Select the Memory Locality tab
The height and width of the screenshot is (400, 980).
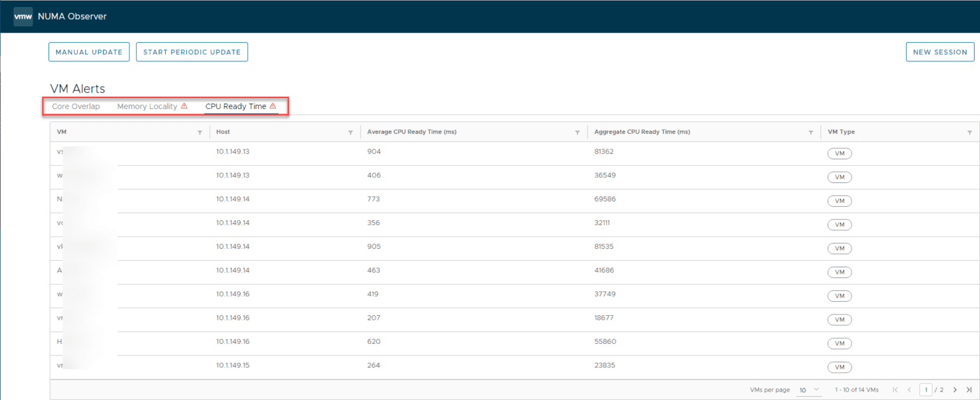(147, 106)
